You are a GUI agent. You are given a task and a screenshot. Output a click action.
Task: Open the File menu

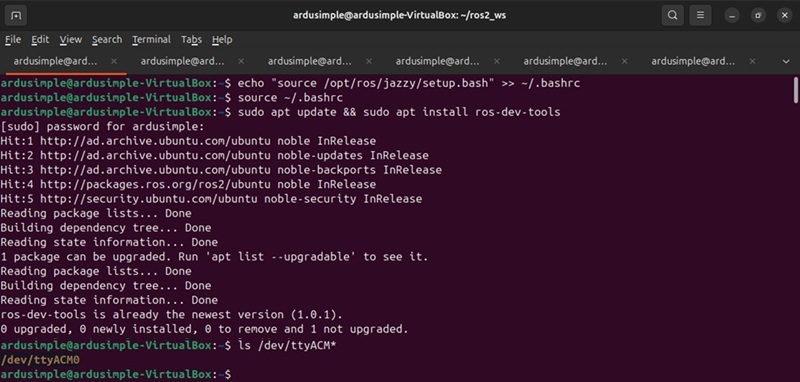(13, 39)
